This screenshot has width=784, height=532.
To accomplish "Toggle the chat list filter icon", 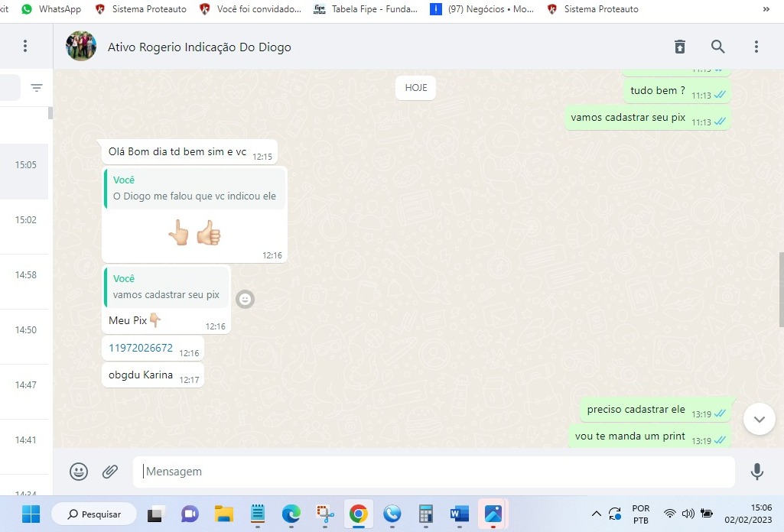I will [37, 88].
